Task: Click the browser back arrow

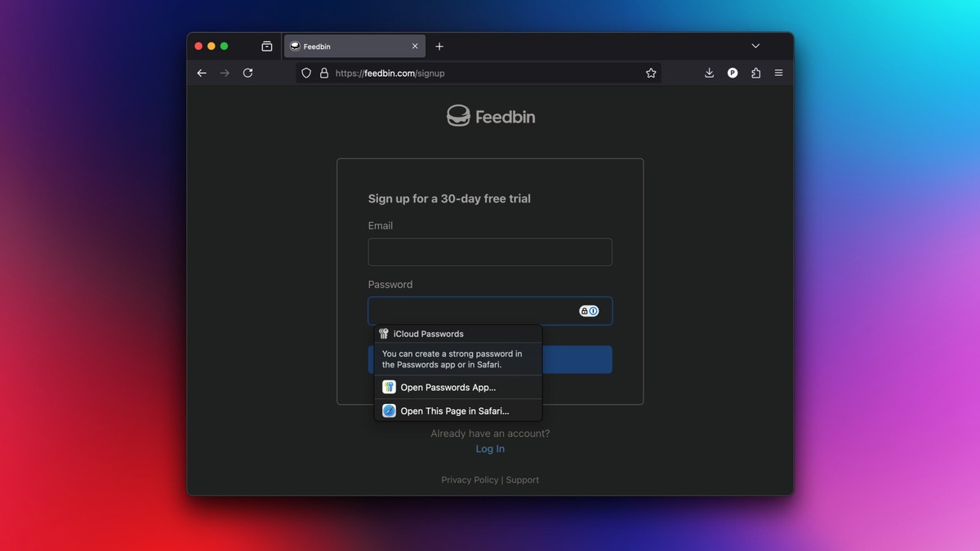Action: pyautogui.click(x=202, y=73)
